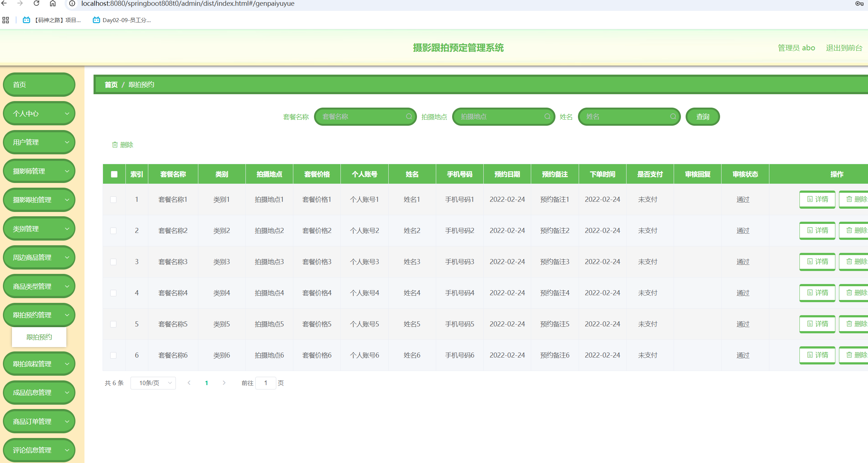Go to 首页 in the sidebar
The height and width of the screenshot is (463, 868).
39,84
